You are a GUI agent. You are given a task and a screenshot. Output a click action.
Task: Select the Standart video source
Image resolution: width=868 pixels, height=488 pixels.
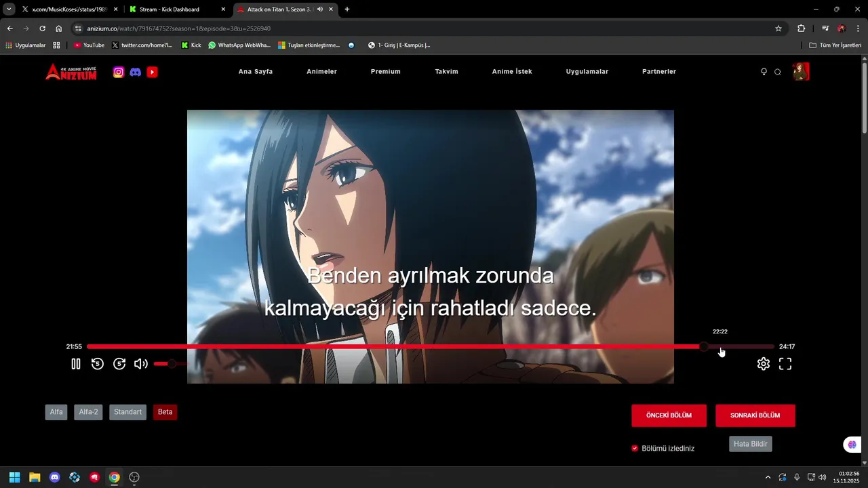pyautogui.click(x=127, y=412)
